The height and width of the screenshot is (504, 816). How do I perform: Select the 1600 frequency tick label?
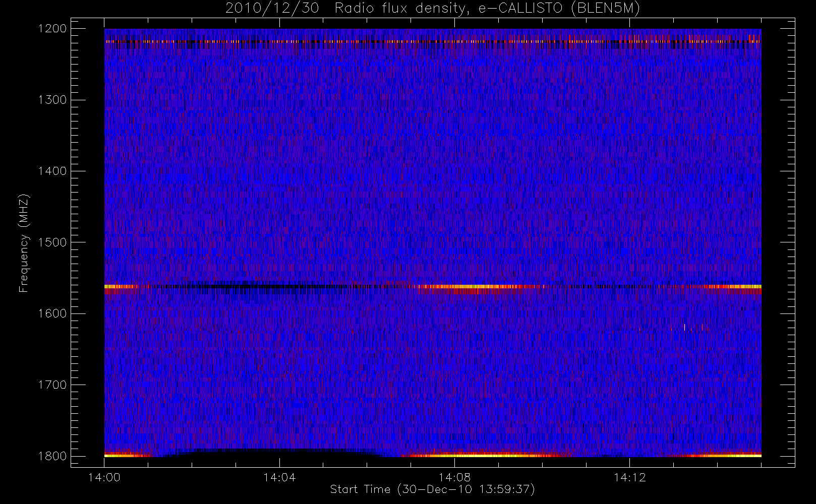tap(52, 313)
